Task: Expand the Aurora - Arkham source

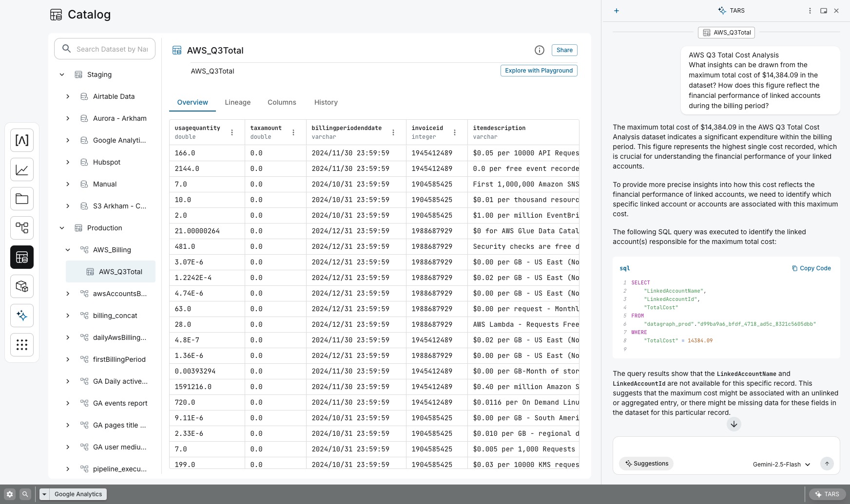Action: tap(68, 118)
